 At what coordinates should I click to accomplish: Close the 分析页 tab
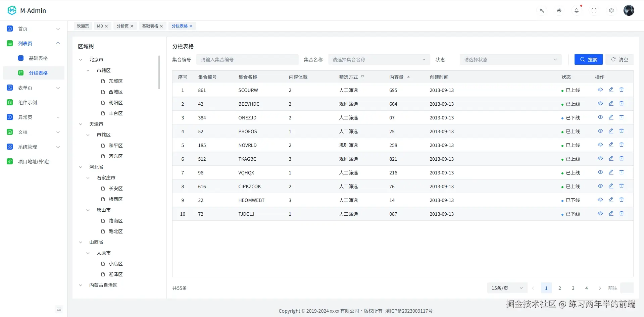(132, 26)
